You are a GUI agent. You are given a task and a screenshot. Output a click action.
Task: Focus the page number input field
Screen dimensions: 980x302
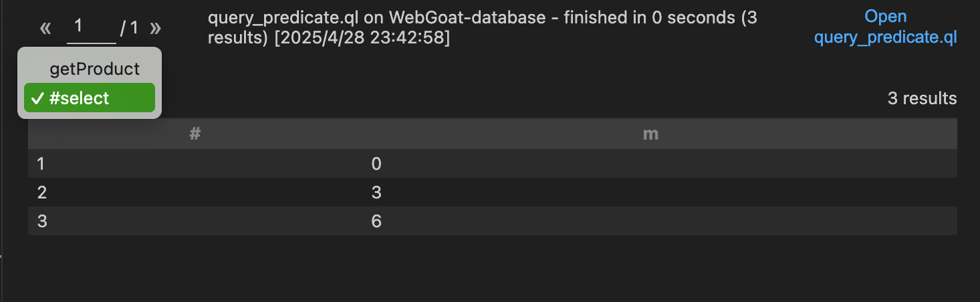click(92, 27)
